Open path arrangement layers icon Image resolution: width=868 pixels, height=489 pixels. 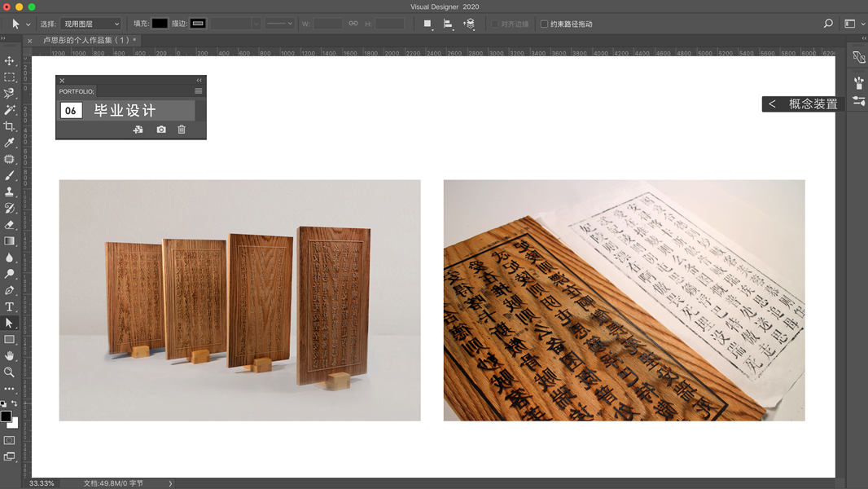tap(469, 24)
